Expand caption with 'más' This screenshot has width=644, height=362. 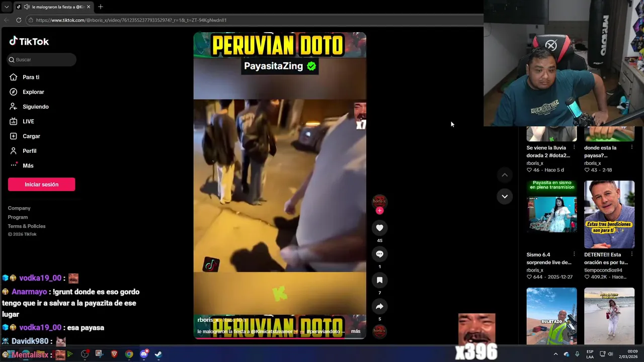pos(356,331)
